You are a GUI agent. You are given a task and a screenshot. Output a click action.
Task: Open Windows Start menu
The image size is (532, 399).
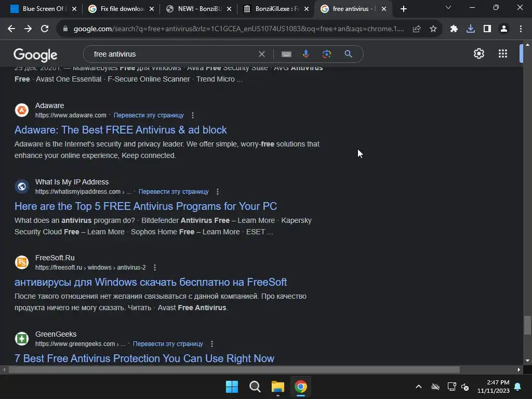point(232,387)
